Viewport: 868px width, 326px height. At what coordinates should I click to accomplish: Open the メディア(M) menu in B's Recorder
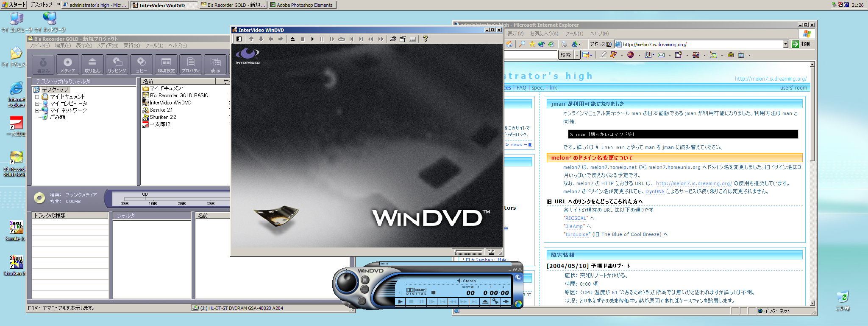pyautogui.click(x=108, y=45)
